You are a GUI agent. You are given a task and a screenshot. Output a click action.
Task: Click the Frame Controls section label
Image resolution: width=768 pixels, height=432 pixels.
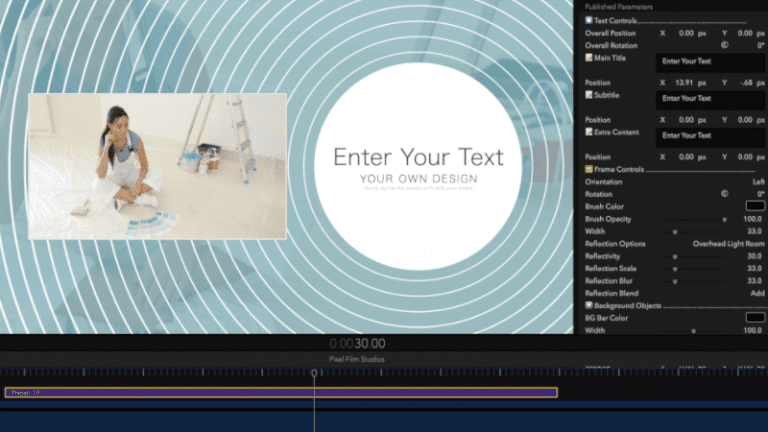619,169
